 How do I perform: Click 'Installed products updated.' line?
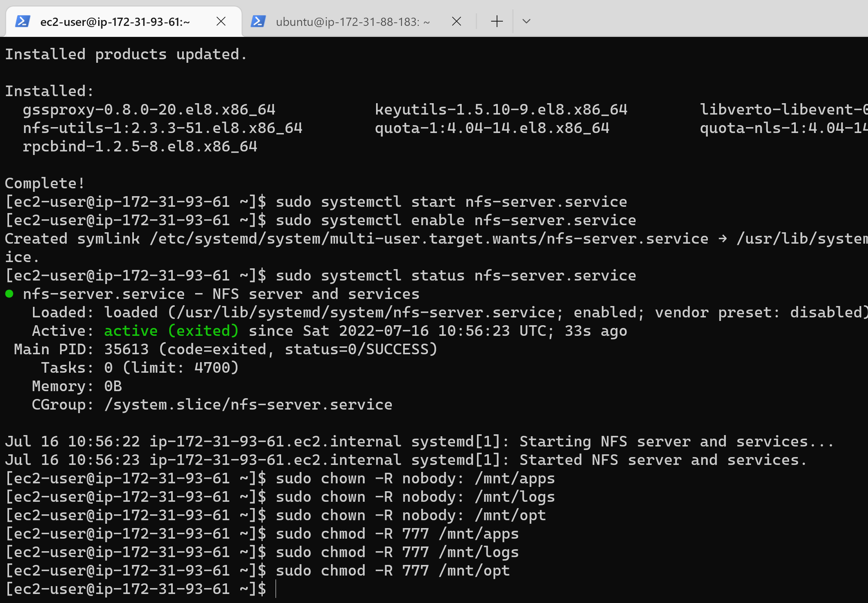point(126,54)
